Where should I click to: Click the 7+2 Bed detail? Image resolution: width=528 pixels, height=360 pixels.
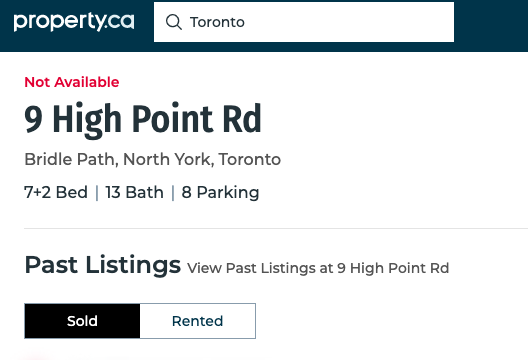click(56, 193)
